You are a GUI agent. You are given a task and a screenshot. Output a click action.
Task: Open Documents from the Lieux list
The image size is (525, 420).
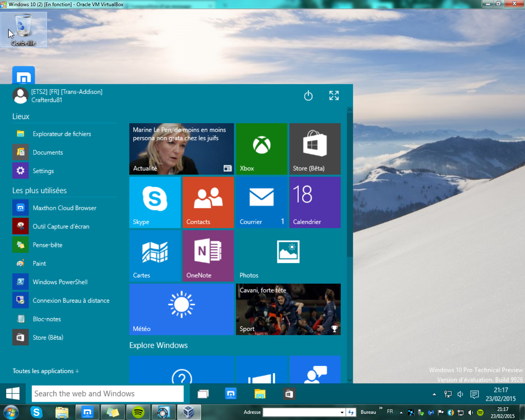64,152
